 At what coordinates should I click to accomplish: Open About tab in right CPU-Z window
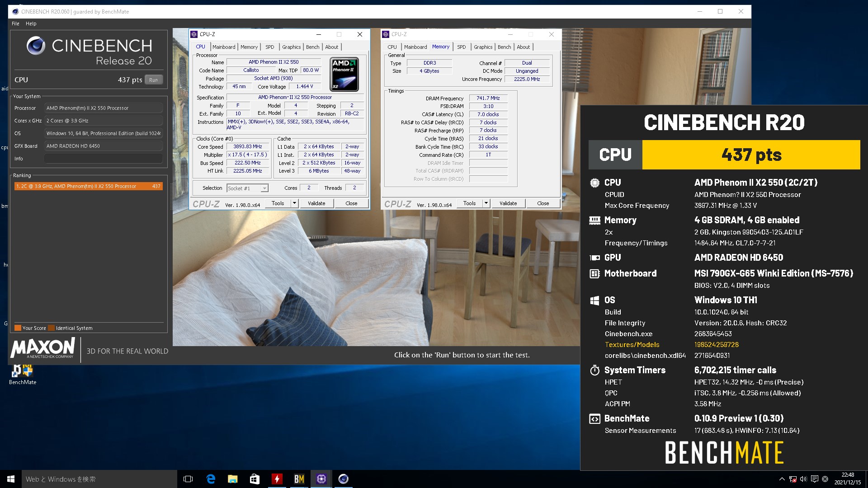(x=524, y=47)
